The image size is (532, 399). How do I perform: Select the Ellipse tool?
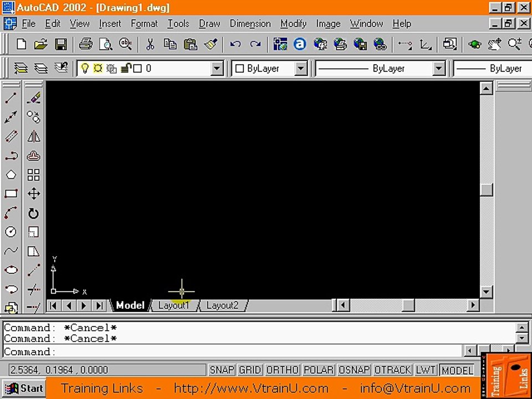click(x=11, y=270)
